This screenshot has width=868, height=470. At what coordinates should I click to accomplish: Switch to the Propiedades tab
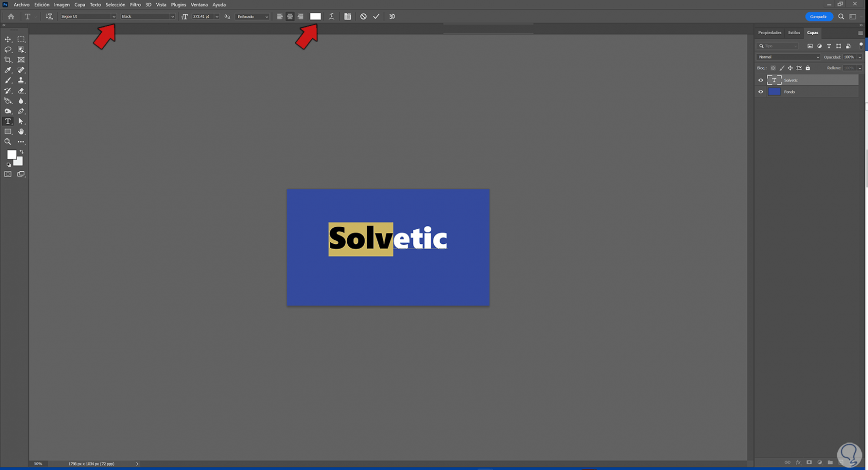(x=770, y=33)
